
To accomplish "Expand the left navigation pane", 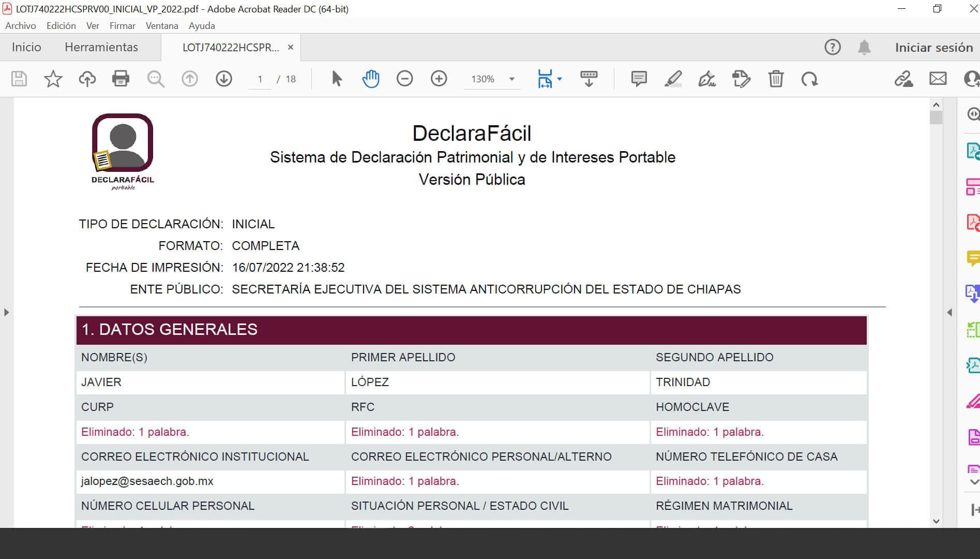I will pos(6,312).
